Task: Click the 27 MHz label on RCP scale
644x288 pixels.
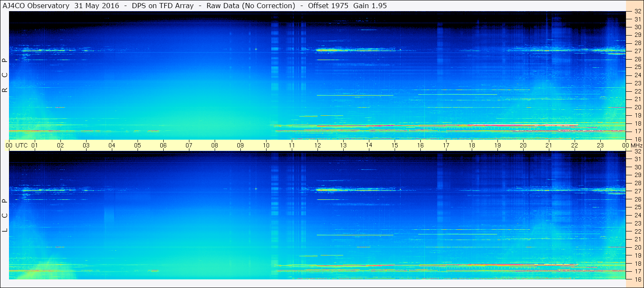Action: click(x=637, y=51)
